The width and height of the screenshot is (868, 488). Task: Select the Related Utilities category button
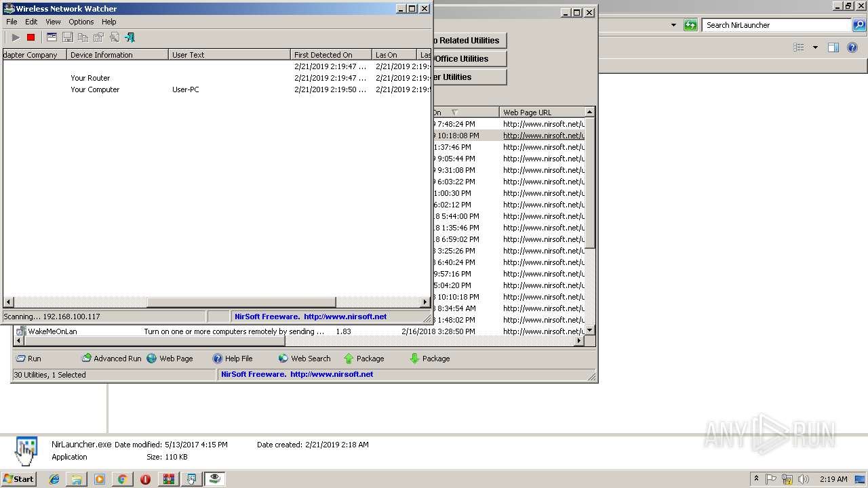click(469, 41)
